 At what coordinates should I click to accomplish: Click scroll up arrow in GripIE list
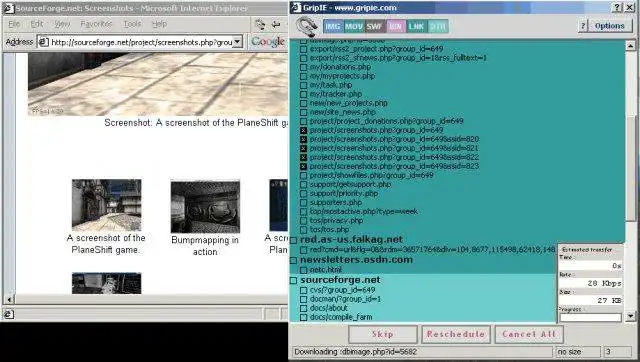631,45
